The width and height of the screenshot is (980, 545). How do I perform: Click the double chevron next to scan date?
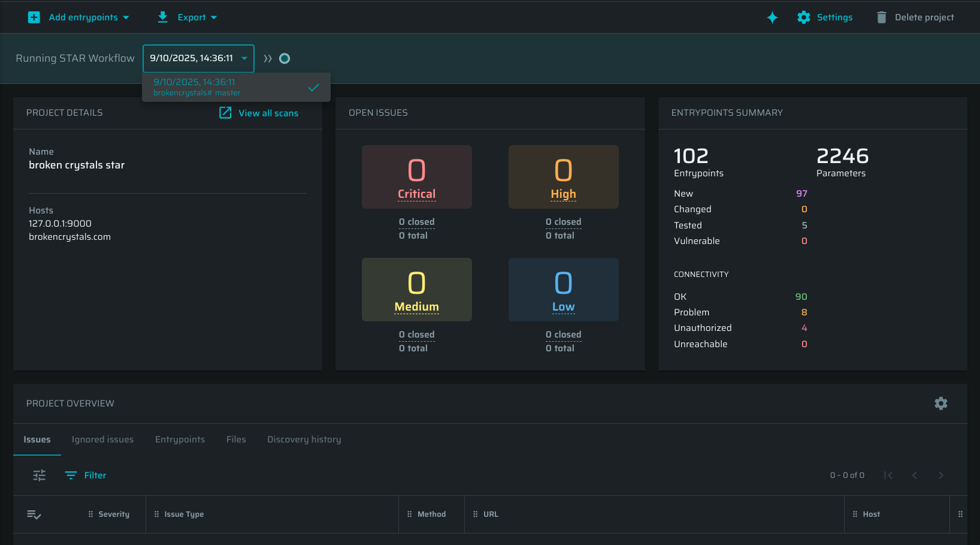tap(268, 58)
